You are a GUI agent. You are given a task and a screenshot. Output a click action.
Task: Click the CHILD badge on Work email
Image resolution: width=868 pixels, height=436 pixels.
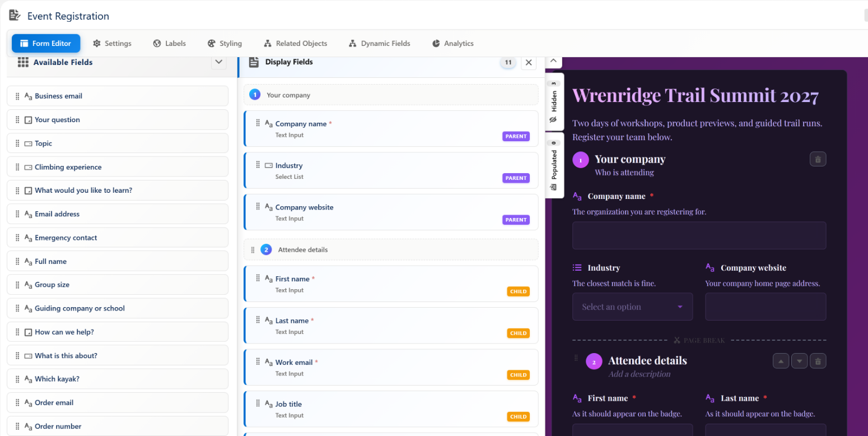519,375
